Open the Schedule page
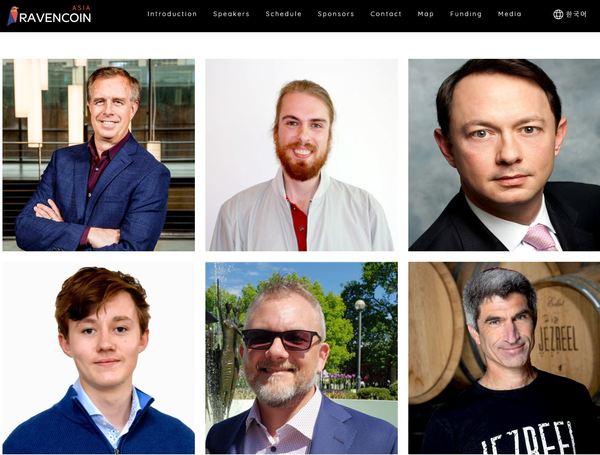This screenshot has width=600, height=455. pyautogui.click(x=284, y=14)
